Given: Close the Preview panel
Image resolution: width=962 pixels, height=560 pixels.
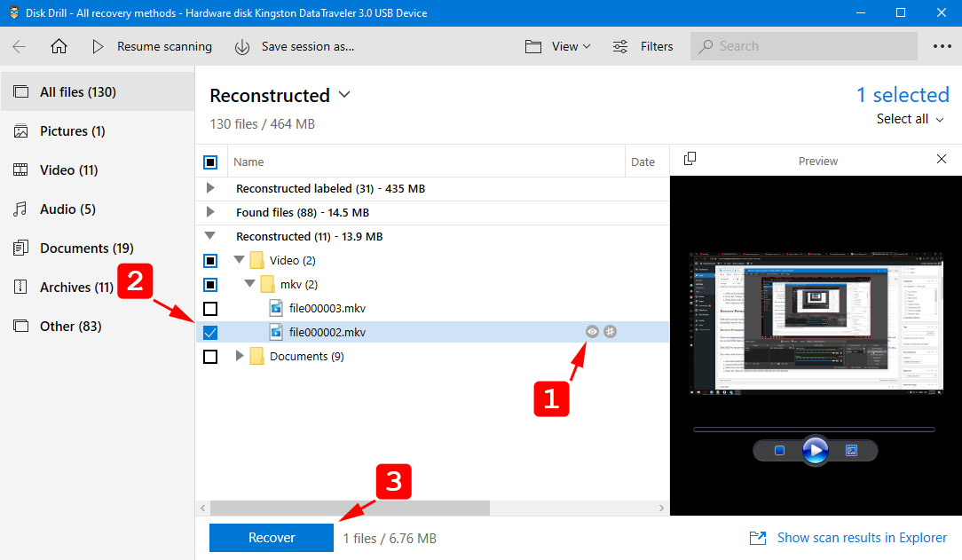Looking at the screenshot, I should pyautogui.click(x=942, y=159).
